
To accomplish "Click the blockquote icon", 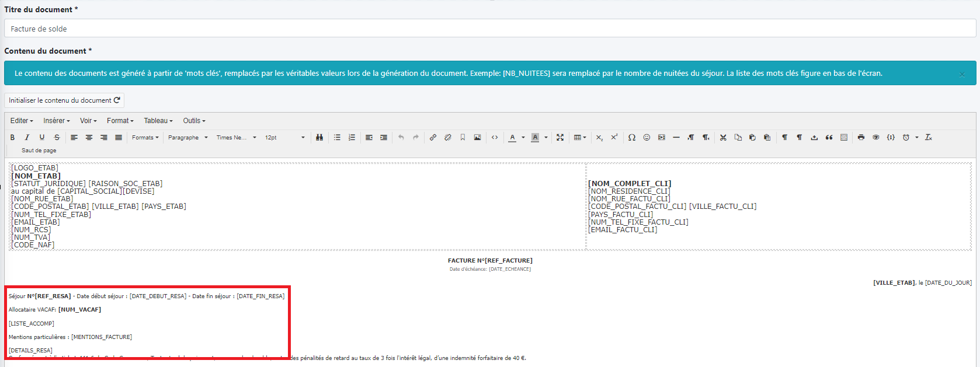I will (x=829, y=138).
